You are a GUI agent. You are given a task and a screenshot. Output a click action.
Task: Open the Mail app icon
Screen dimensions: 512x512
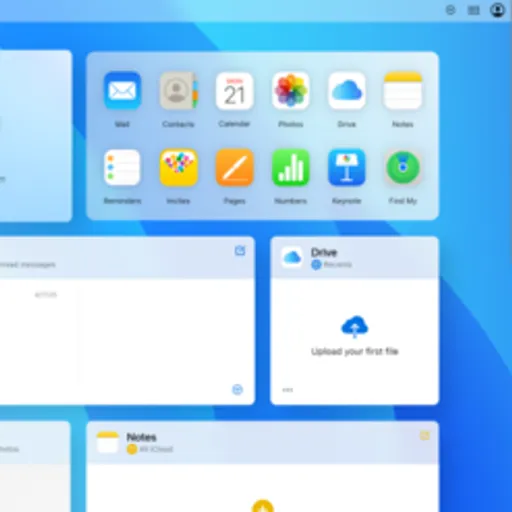point(122,91)
